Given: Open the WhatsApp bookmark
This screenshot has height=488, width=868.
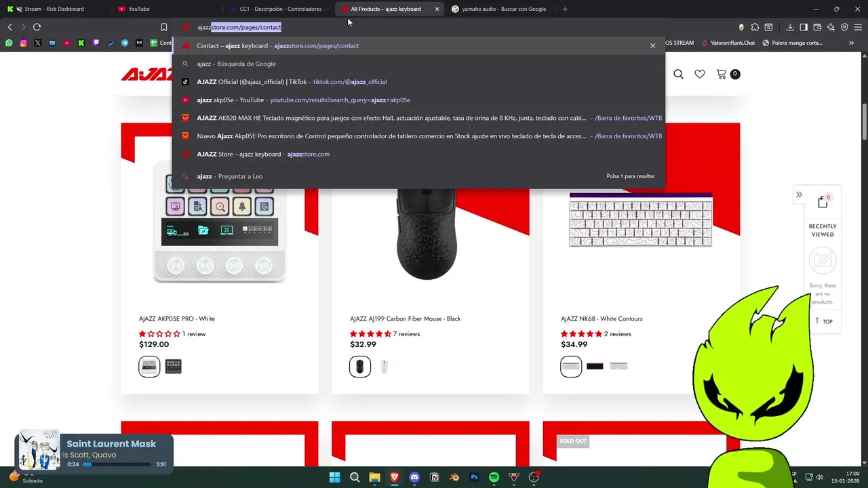Looking at the screenshot, I should click(x=9, y=43).
